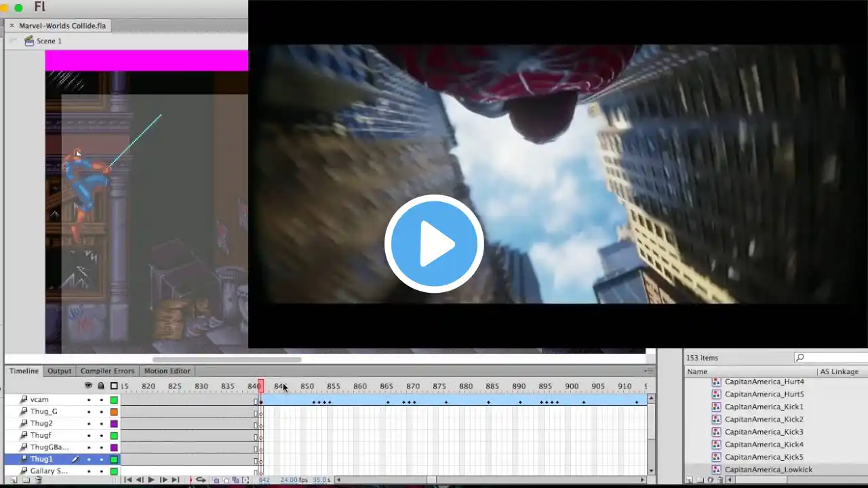
Task: Open the Compiler Errors tab
Action: tap(107, 371)
